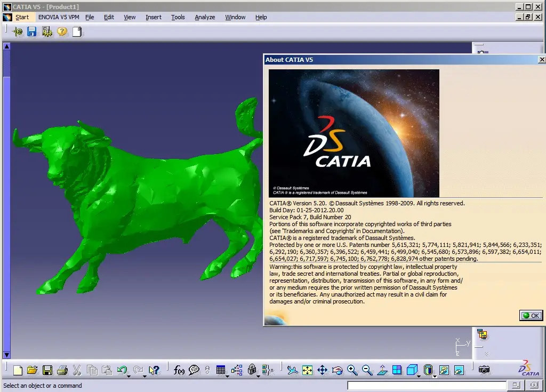Image resolution: width=546 pixels, height=392 pixels.
Task: Click the Print icon
Action: pyautogui.click(x=62, y=370)
